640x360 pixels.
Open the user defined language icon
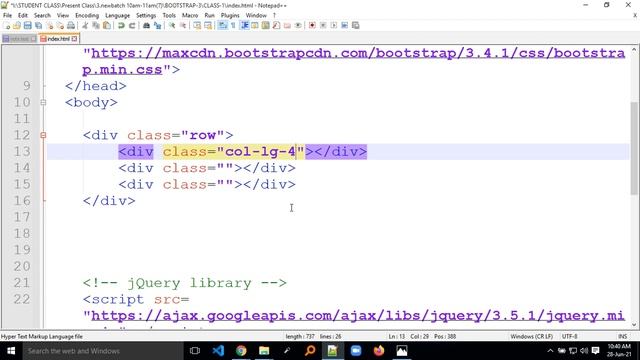[x=255, y=25]
